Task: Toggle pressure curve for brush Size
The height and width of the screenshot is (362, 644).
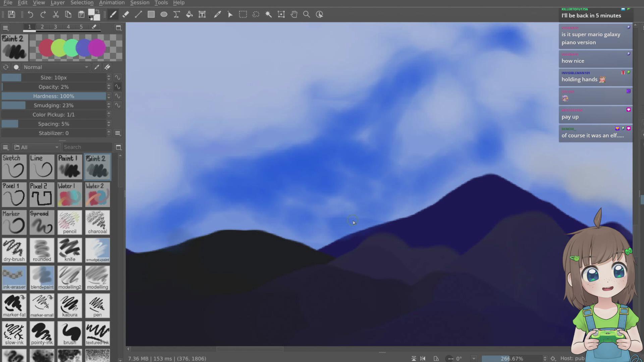Action: tap(117, 77)
